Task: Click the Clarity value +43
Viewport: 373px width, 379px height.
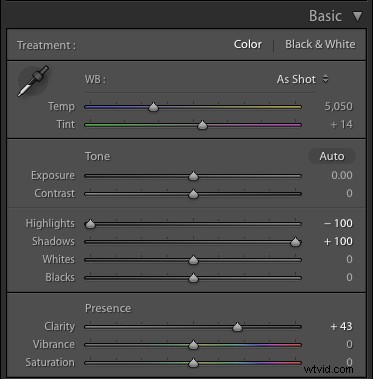Action: pos(341,326)
